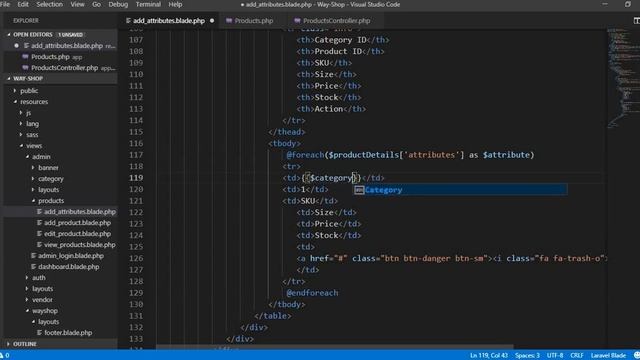640x360 pixels.
Task: Click the feedback smiley icon
Action: tap(636, 356)
